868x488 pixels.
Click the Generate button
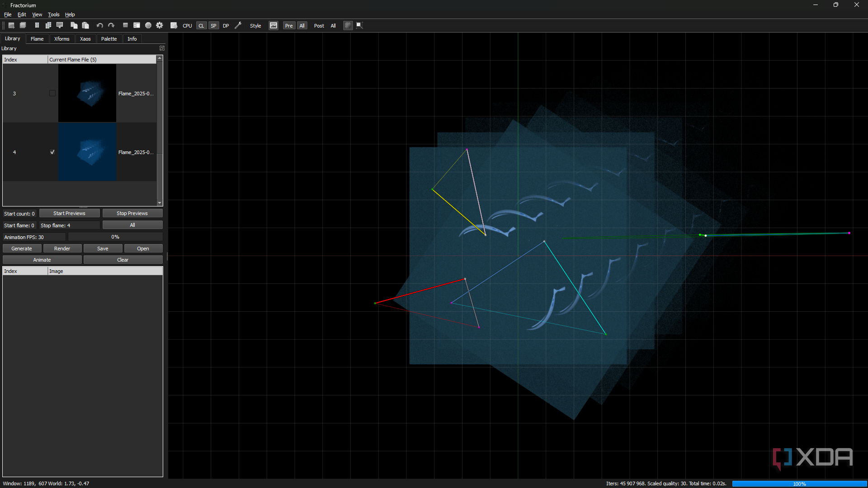point(22,249)
